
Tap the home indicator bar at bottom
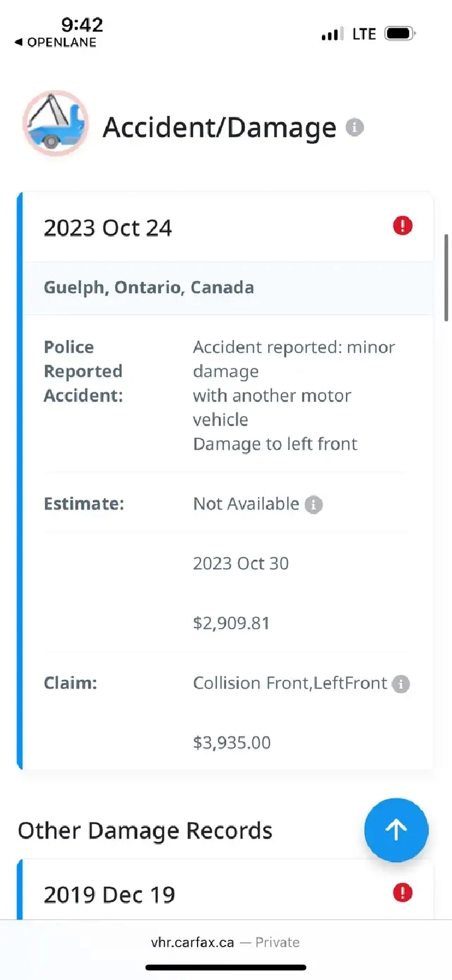[x=225, y=967]
